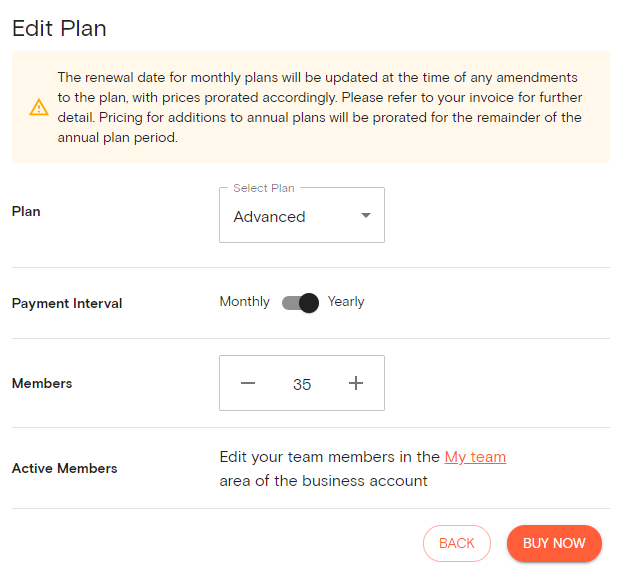Click the Select Plan dropdown arrow
Viewport: 624px width, 576px height.
pyautogui.click(x=366, y=216)
